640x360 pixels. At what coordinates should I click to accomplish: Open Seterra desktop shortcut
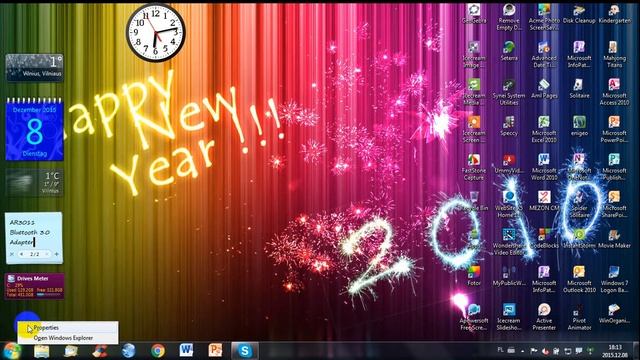click(509, 51)
